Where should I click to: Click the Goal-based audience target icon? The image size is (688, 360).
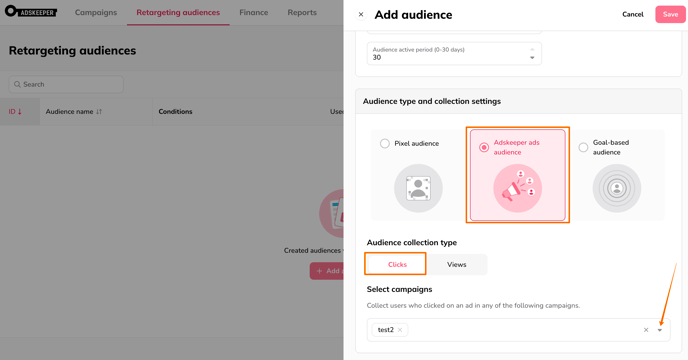617,188
